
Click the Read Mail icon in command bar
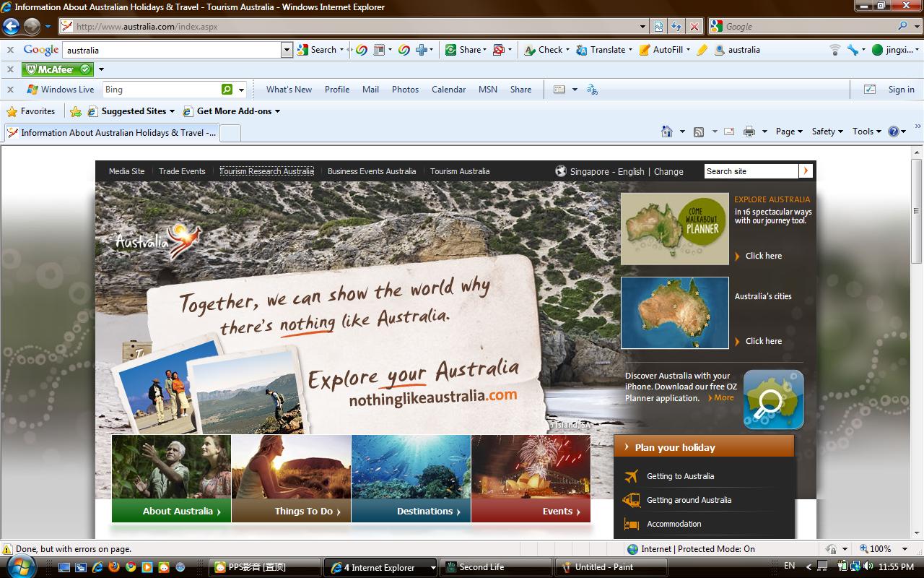pos(729,131)
